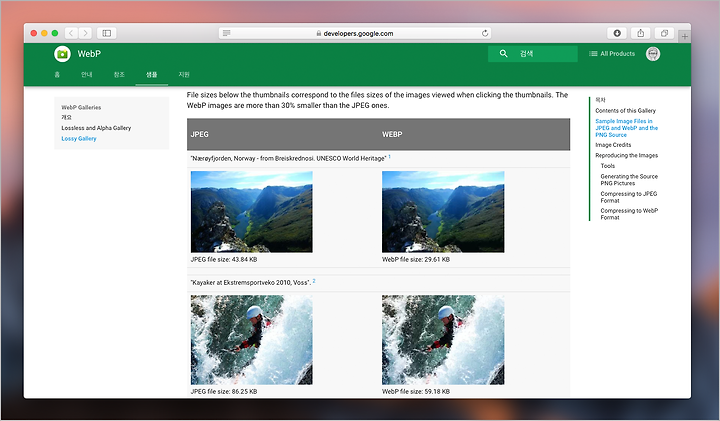This screenshot has width=720, height=421.
Task: Select the 샘플 tab
Action: pos(152,74)
